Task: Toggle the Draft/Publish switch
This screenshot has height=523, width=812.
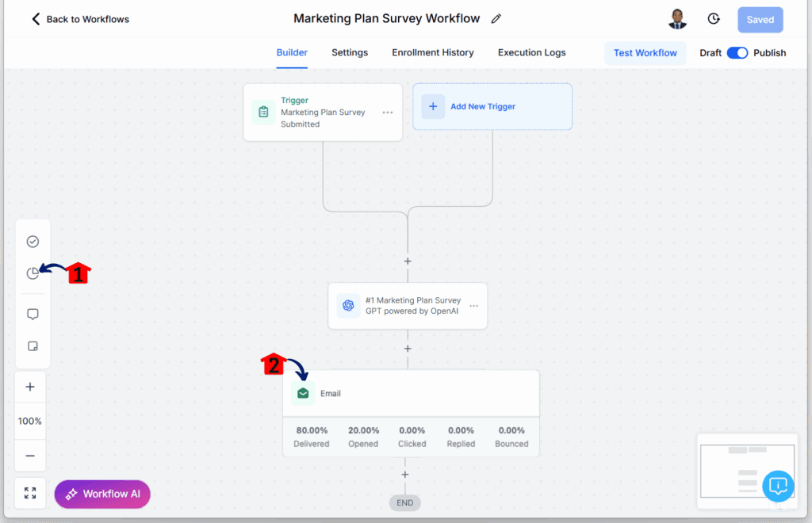Action: [x=737, y=53]
